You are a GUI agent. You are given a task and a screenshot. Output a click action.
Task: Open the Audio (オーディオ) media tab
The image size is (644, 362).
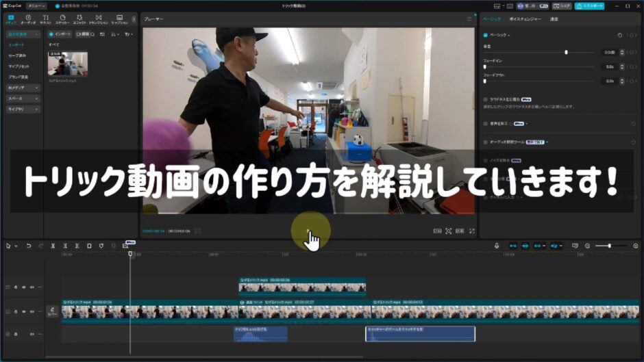[x=28, y=19]
